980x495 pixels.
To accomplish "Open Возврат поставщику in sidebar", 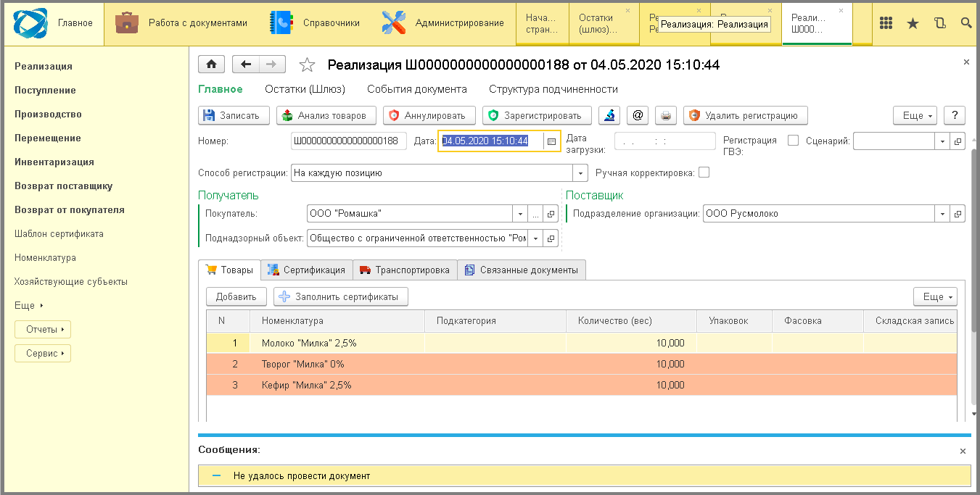I will (64, 186).
